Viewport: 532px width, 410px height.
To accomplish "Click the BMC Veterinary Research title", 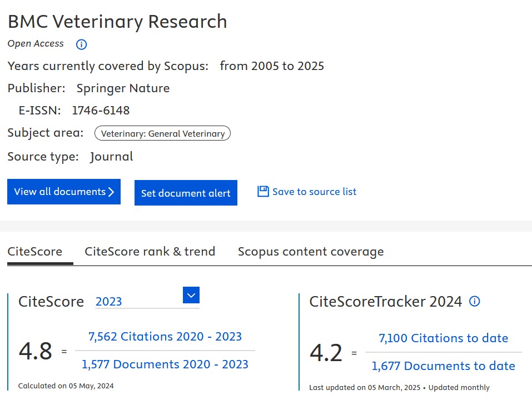I will tap(117, 22).
